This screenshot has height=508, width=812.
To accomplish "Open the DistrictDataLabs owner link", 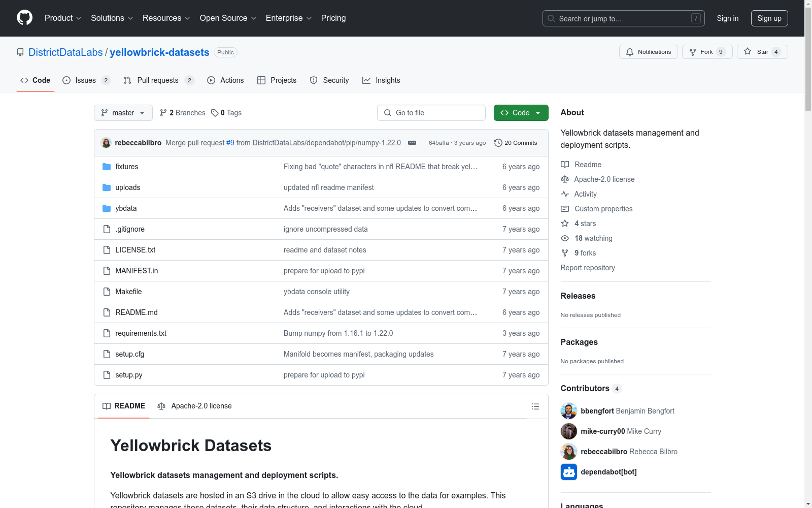I will click(x=65, y=52).
